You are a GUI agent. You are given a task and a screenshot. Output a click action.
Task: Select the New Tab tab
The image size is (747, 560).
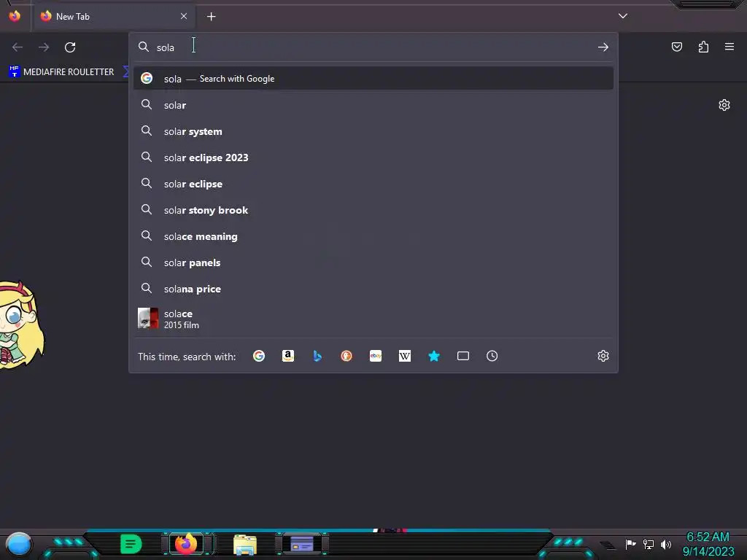[113, 16]
